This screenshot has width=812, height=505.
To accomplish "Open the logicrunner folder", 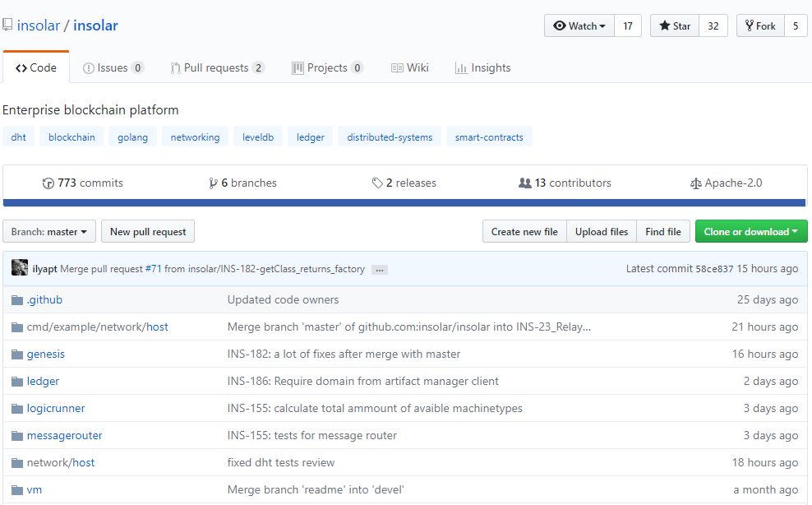I will (x=56, y=409).
